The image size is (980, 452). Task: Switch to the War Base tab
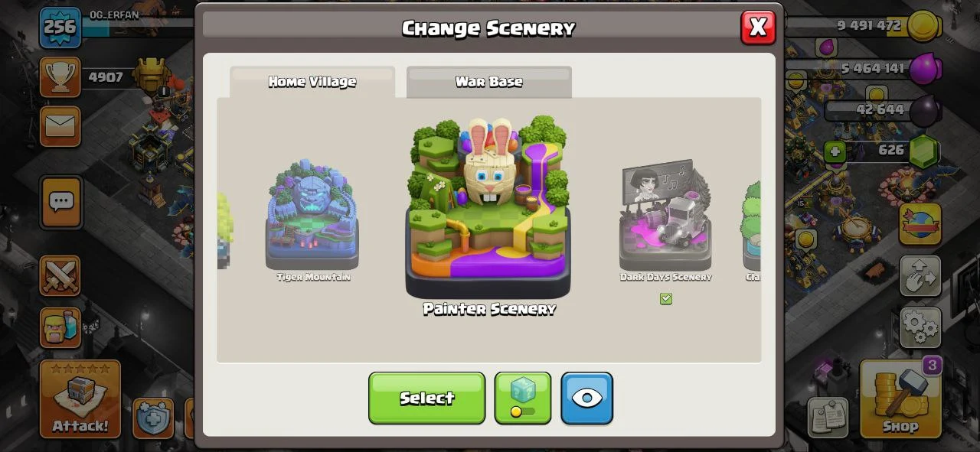pos(489,82)
